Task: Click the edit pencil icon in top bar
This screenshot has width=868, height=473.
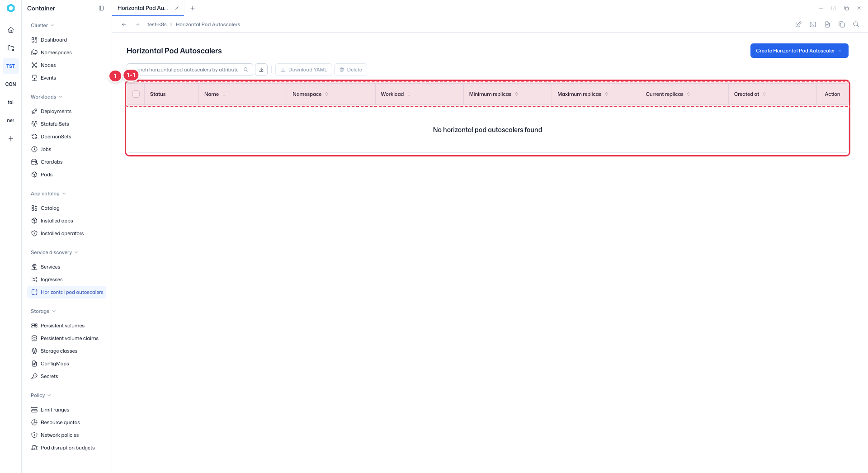Action: (798, 24)
